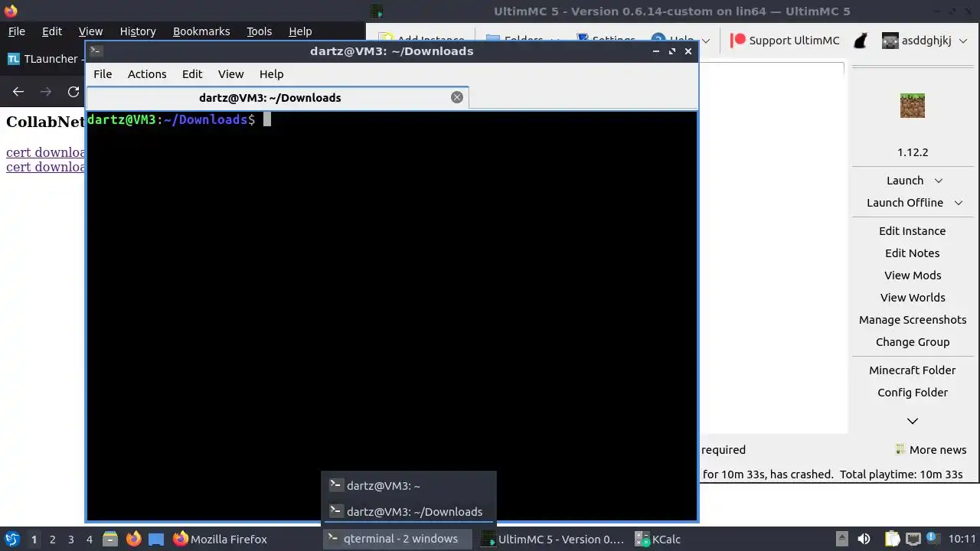Switch to workspace 3 in the pager
Screen dimensions: 980x551
pos(70,540)
